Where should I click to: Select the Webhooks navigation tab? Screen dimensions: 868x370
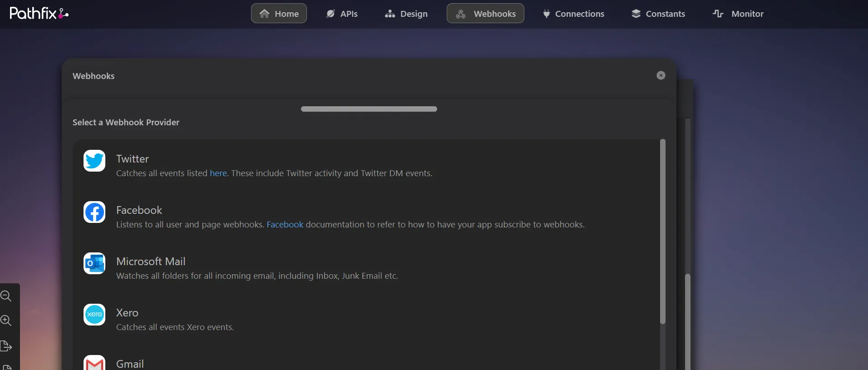(x=485, y=13)
